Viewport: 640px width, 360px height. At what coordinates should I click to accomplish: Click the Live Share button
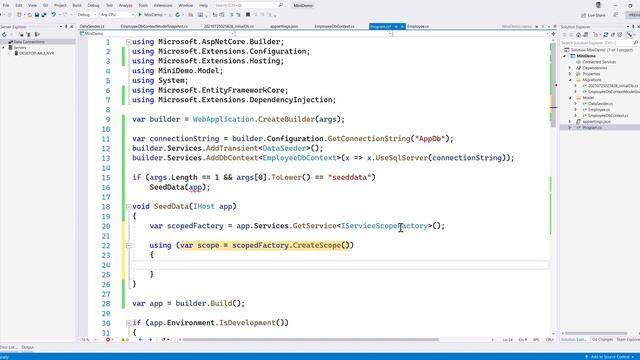(x=593, y=15)
